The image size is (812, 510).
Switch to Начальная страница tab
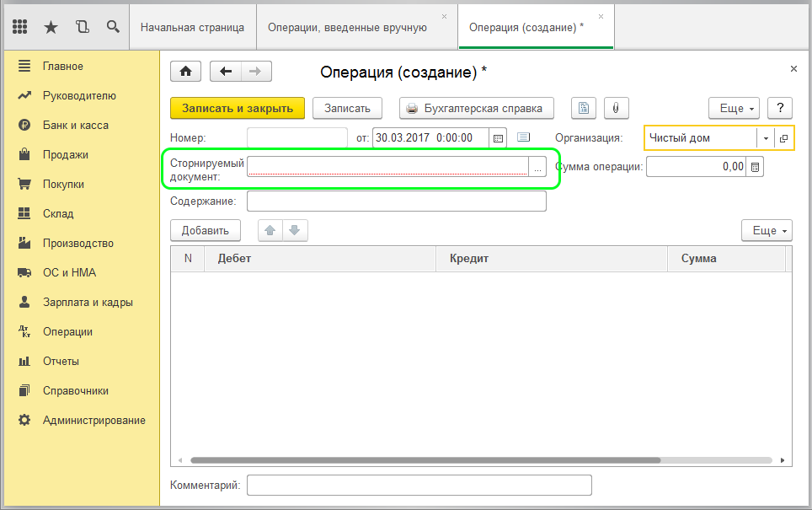pyautogui.click(x=192, y=27)
